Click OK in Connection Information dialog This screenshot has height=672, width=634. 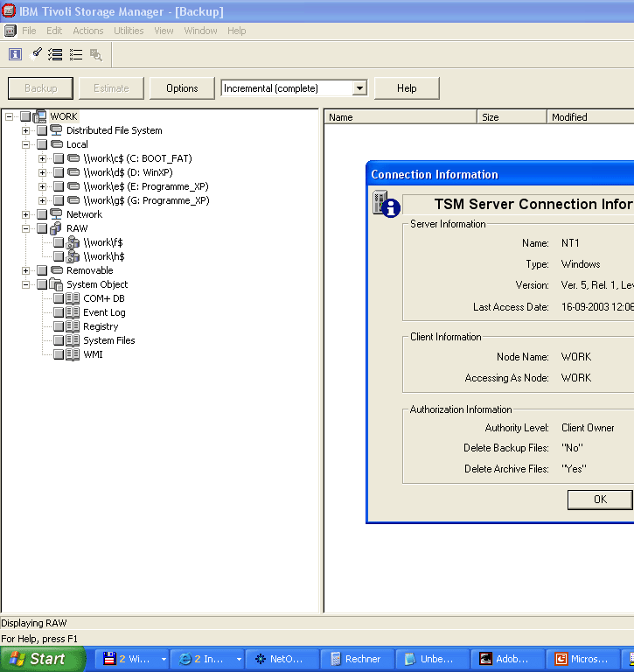600,500
